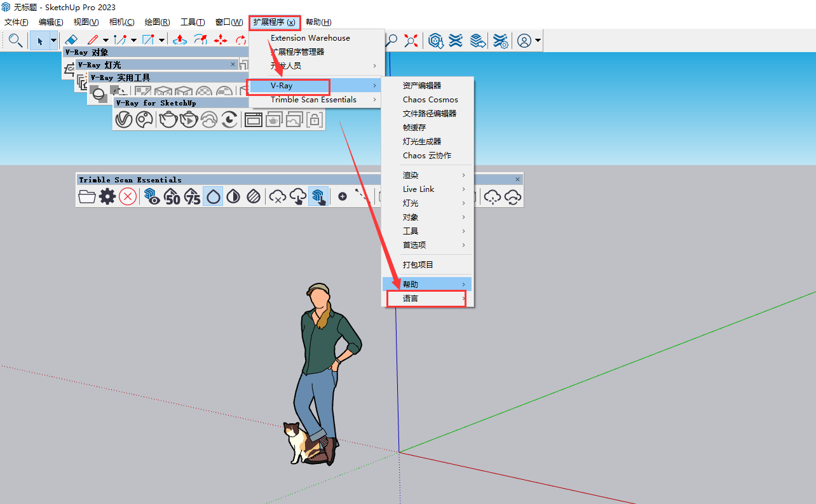The width and height of the screenshot is (816, 504).
Task: Expand the 工具 submenu
Action: click(427, 231)
